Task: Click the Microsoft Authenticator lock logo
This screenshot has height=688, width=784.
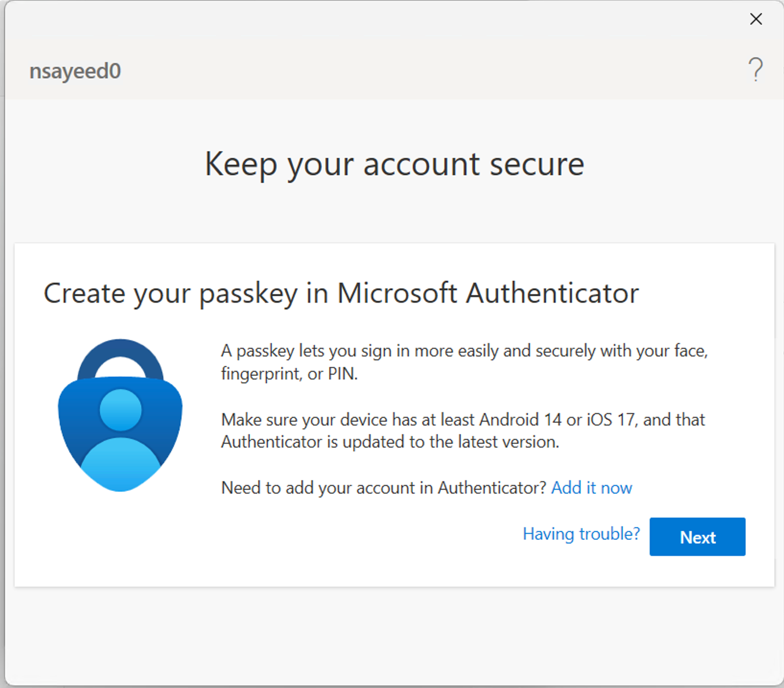Action: click(x=120, y=415)
